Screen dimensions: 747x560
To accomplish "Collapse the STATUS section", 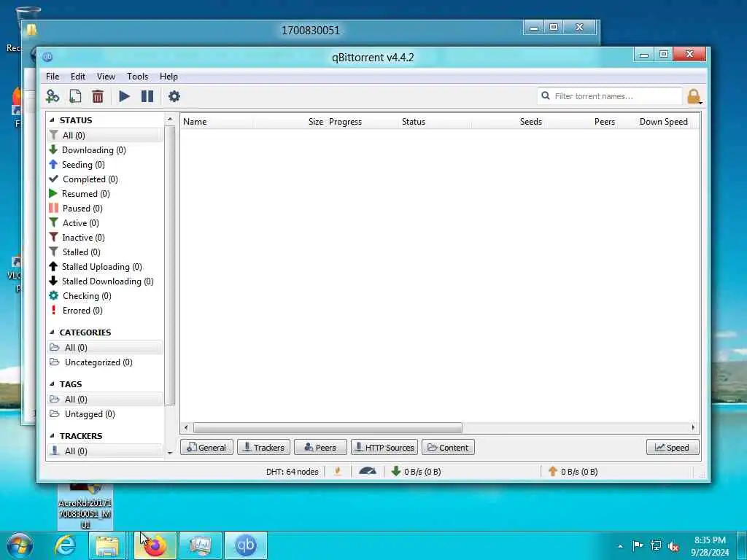I will (x=52, y=120).
